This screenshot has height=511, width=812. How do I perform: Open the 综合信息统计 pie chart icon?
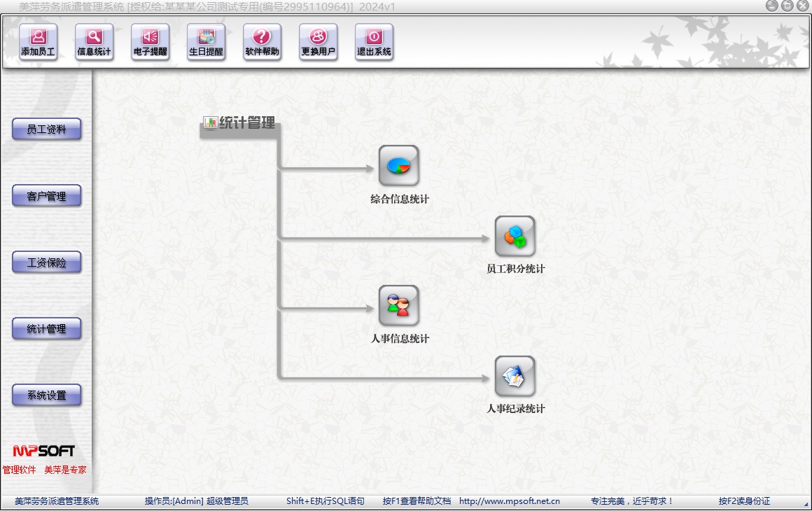(x=399, y=166)
